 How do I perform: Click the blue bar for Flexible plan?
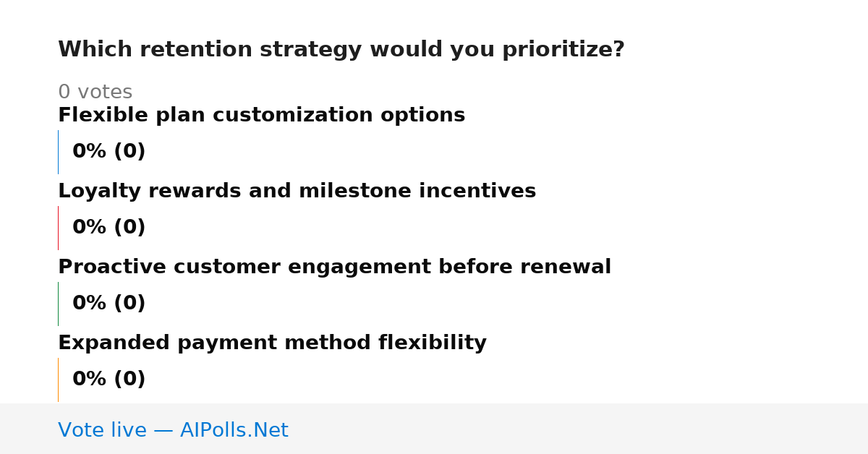[x=58, y=152]
